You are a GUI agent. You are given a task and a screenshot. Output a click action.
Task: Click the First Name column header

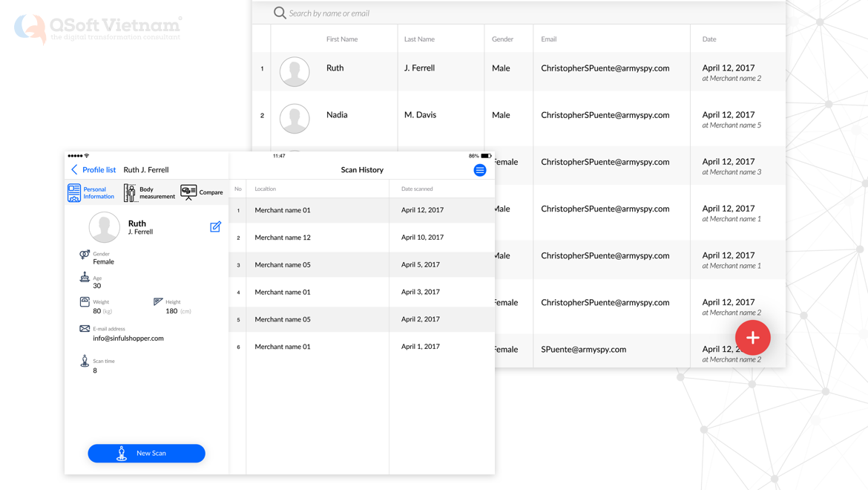341,39
